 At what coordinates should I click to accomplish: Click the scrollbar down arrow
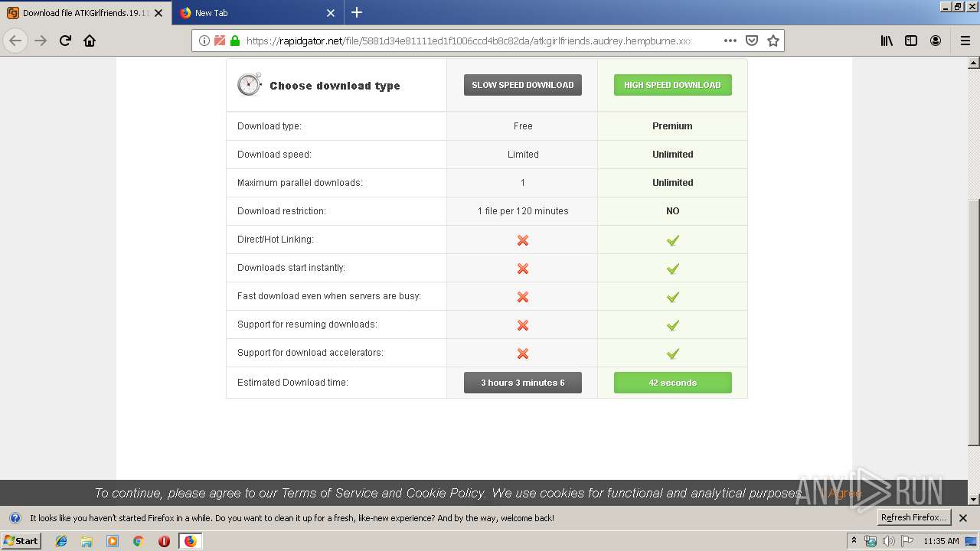974,499
